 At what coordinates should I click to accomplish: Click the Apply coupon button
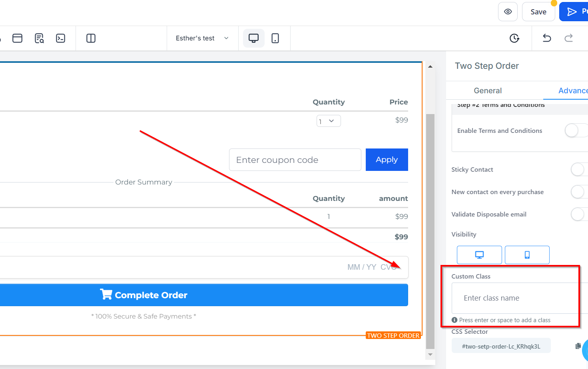[387, 160]
